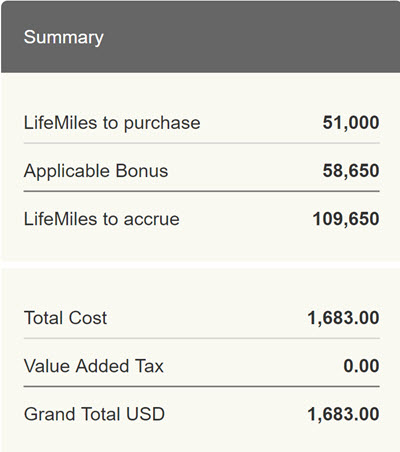This screenshot has height=452, width=400.
Task: Click the white gap between summary sections
Action: pos(201,264)
